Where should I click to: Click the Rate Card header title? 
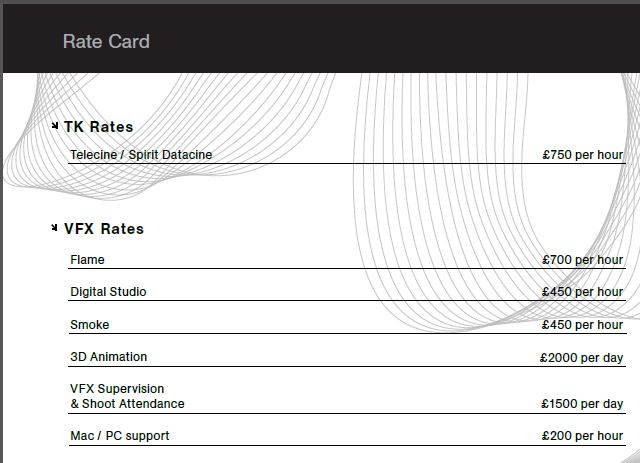tap(106, 41)
